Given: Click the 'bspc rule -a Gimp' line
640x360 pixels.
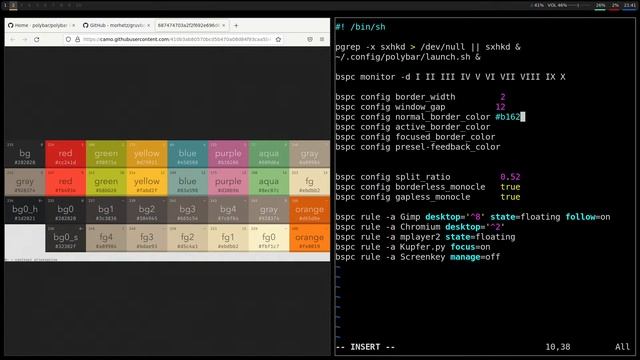Looking at the screenshot, I should click(473, 217).
